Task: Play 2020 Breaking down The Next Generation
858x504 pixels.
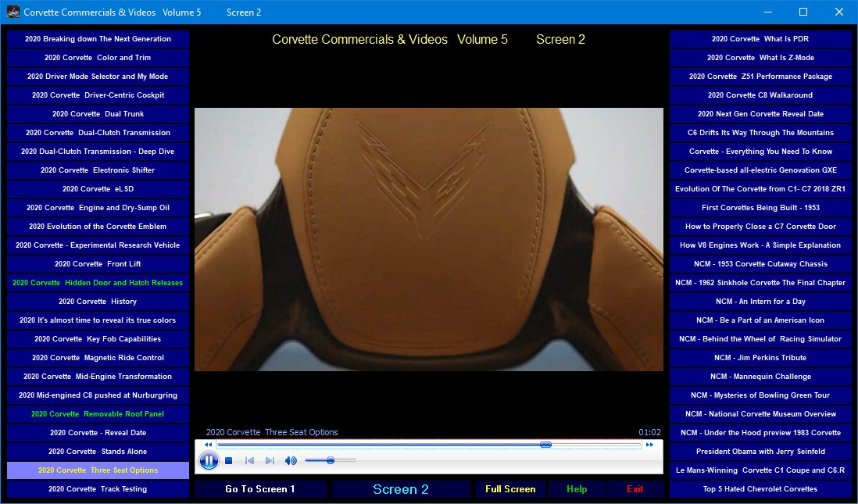Action: (98, 39)
